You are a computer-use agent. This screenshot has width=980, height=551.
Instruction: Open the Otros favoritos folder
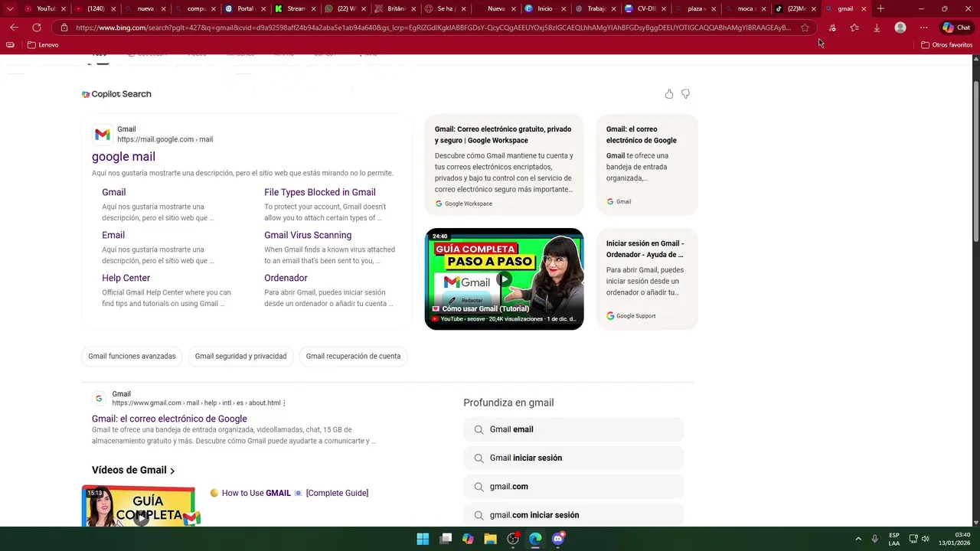947,45
